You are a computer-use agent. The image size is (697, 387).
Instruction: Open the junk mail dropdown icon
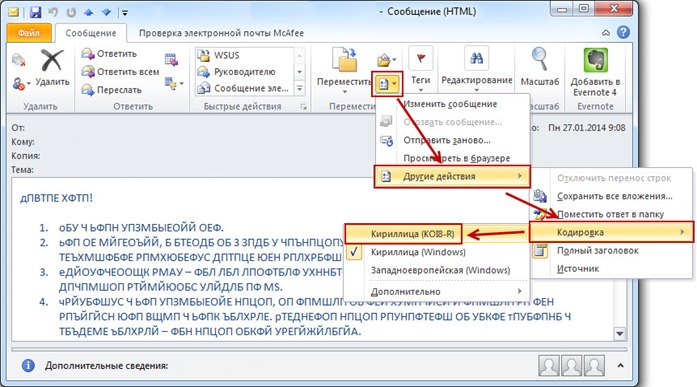pyautogui.click(x=21, y=84)
